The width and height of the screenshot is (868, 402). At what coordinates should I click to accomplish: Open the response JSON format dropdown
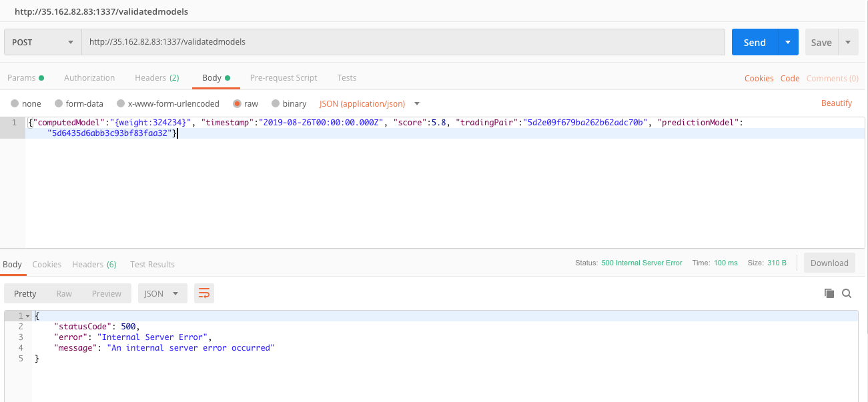(x=162, y=293)
